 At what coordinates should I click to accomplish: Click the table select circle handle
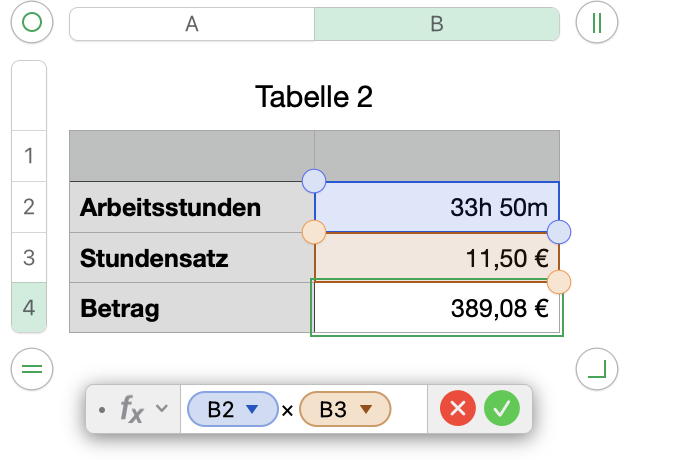click(32, 23)
